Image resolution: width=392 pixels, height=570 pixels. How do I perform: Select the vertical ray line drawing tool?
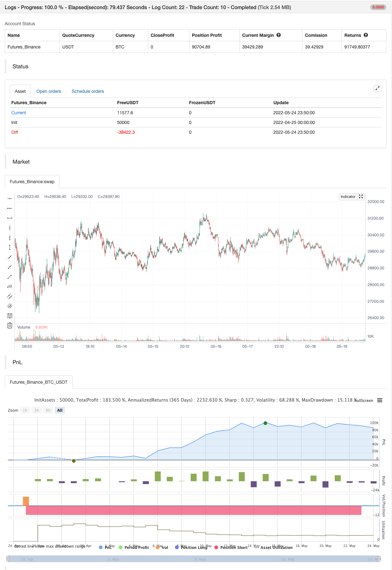coord(10,237)
